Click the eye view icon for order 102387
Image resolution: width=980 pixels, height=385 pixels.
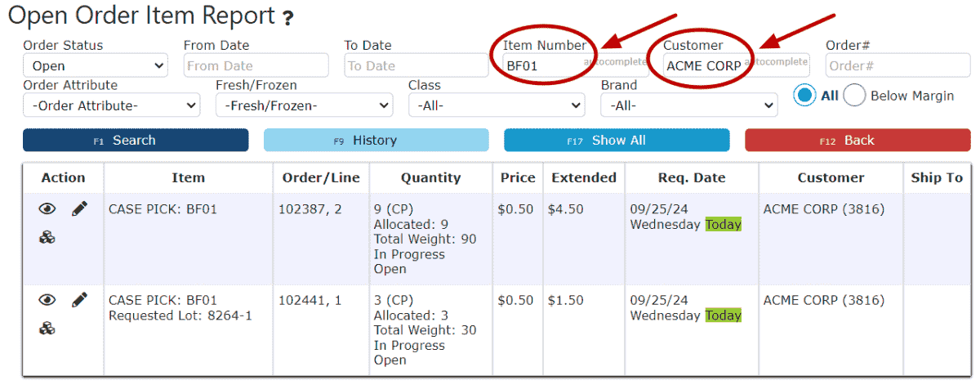click(47, 209)
